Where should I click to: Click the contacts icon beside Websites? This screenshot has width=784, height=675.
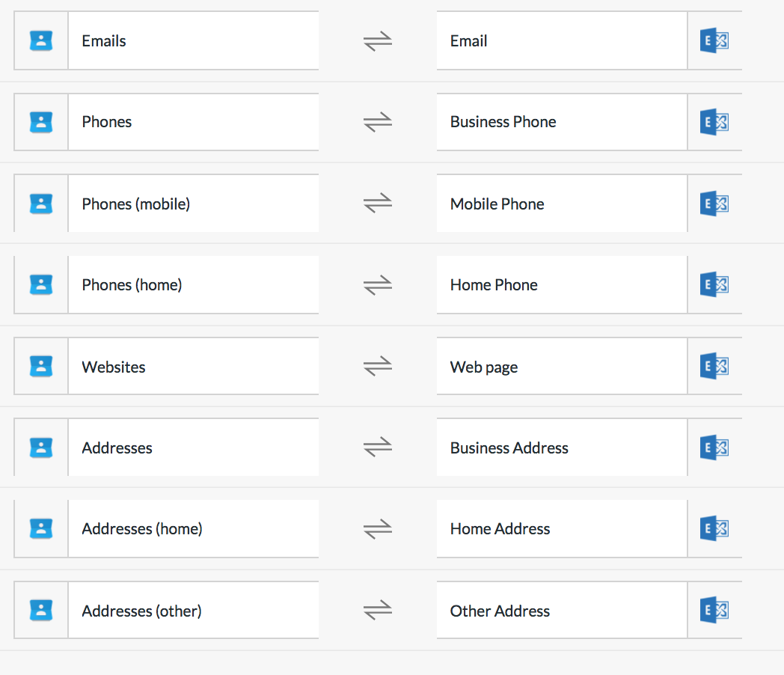click(x=41, y=366)
